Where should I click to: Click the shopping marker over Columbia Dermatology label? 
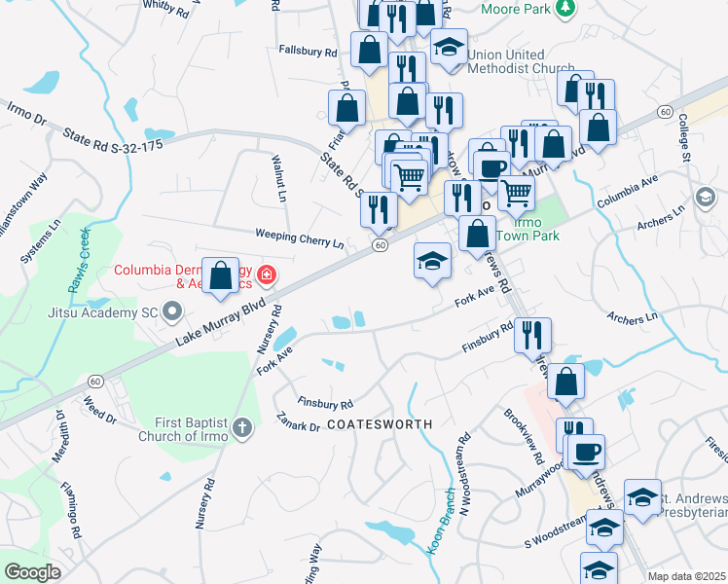click(221, 277)
